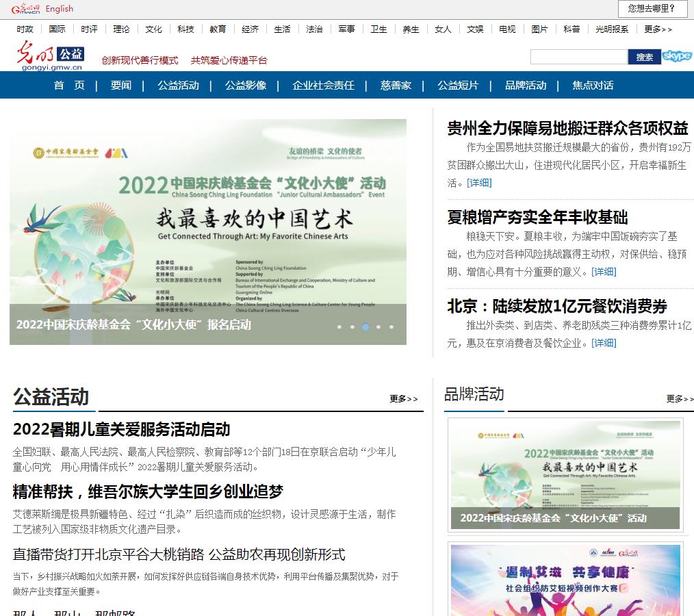This screenshot has height=616, width=694.
Task: Visit the 文娱 channel link
Action: (x=475, y=29)
